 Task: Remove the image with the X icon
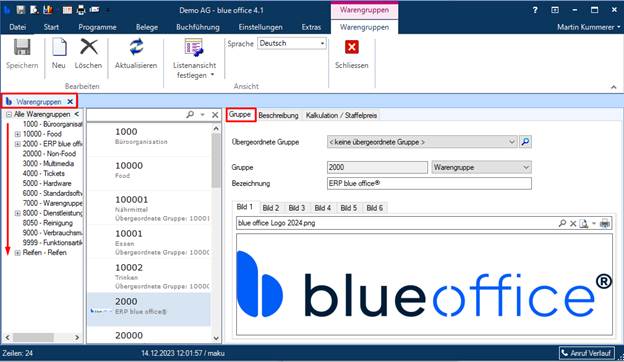pyautogui.click(x=573, y=224)
